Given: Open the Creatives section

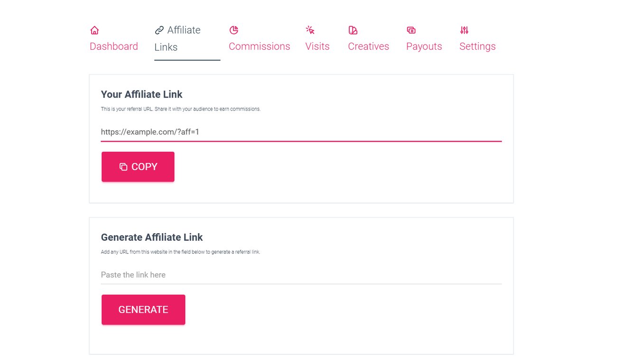Looking at the screenshot, I should (x=368, y=46).
